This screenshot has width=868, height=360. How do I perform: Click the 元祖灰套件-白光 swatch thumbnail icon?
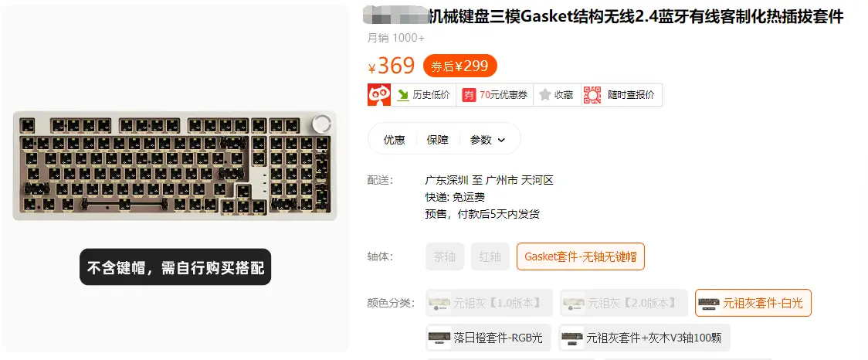click(x=709, y=303)
